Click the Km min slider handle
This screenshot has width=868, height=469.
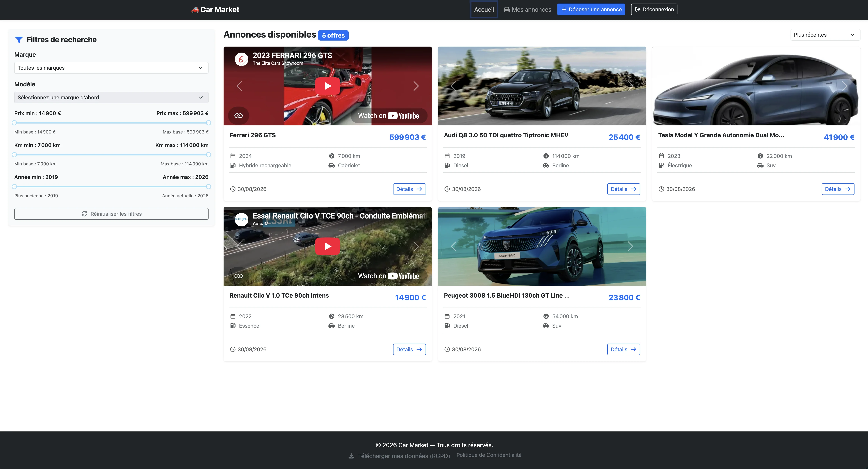(14, 155)
